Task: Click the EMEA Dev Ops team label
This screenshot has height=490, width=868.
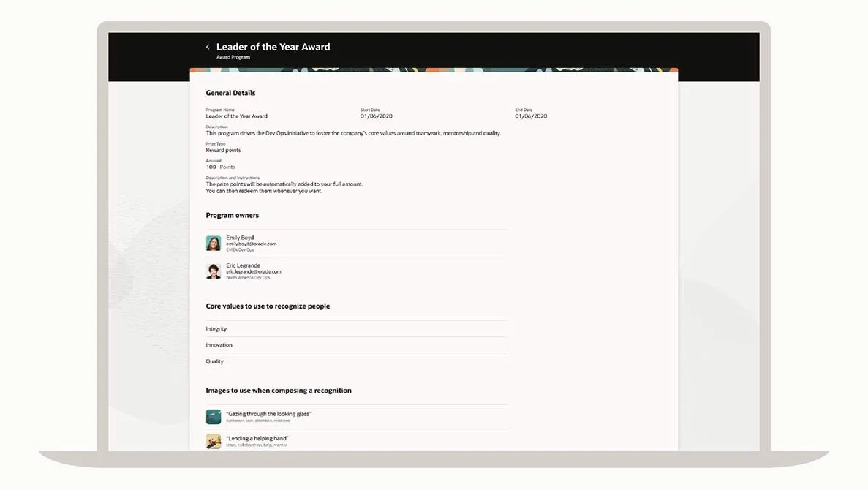Action: 240,249
